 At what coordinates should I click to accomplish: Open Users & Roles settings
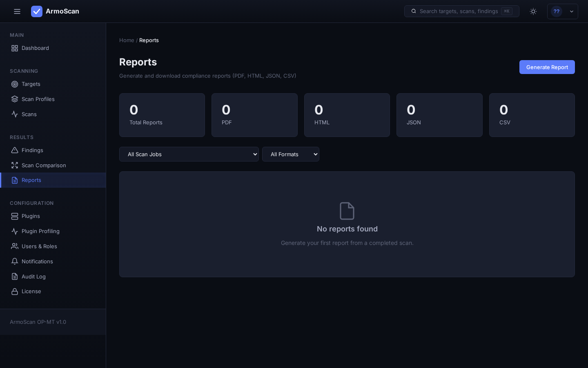(53, 247)
